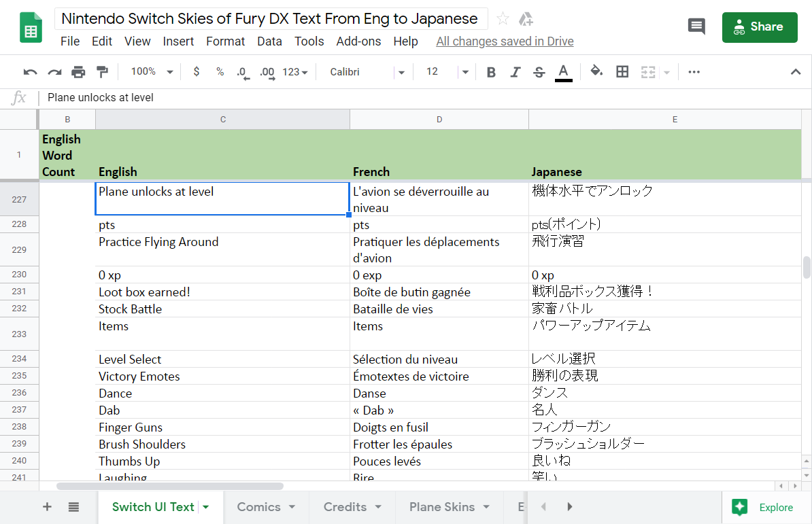Click All changes saved in Drive link
812x524 pixels.
[505, 41]
